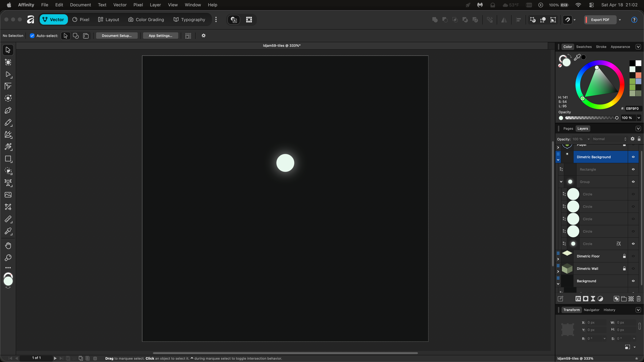Viewport: 644px width, 362px height.
Task: Switch to the Navigator tab
Action: 592,310
